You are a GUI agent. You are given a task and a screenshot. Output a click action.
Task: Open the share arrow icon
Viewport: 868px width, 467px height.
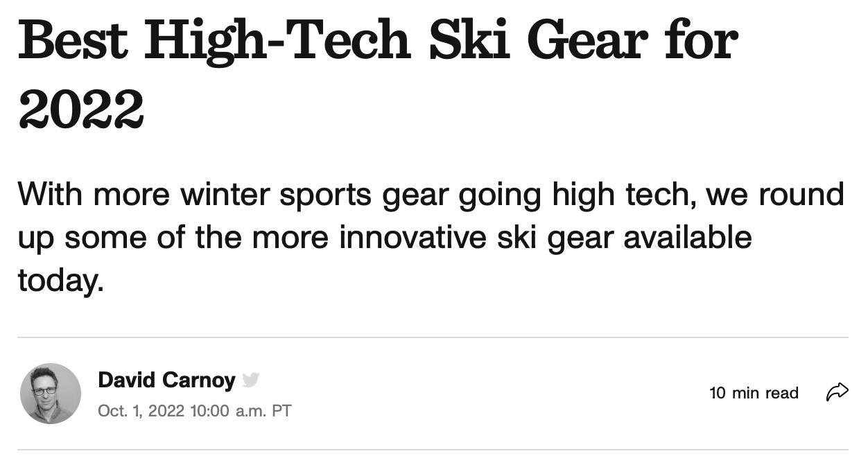[x=837, y=392]
